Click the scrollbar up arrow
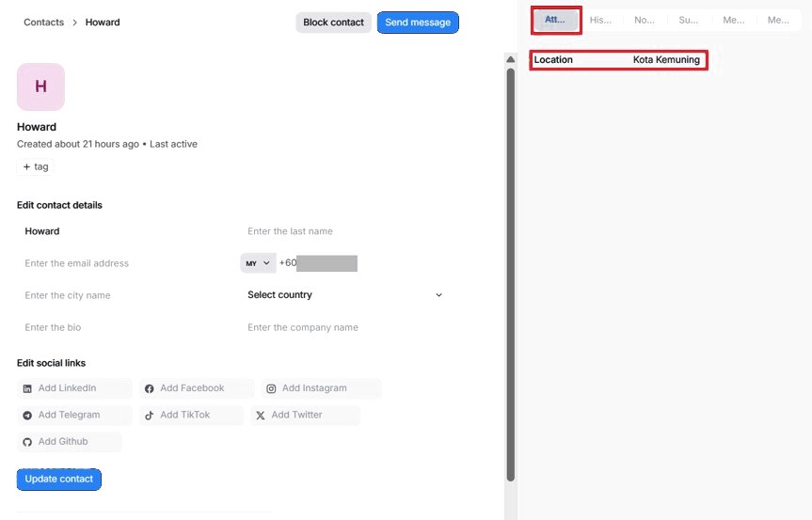The height and width of the screenshot is (520, 812). [511, 59]
